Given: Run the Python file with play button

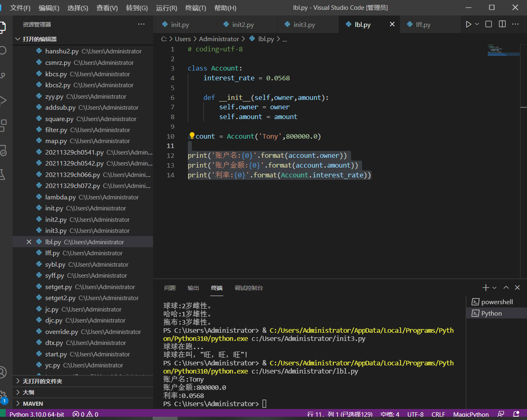Looking at the screenshot, I should [x=468, y=24].
